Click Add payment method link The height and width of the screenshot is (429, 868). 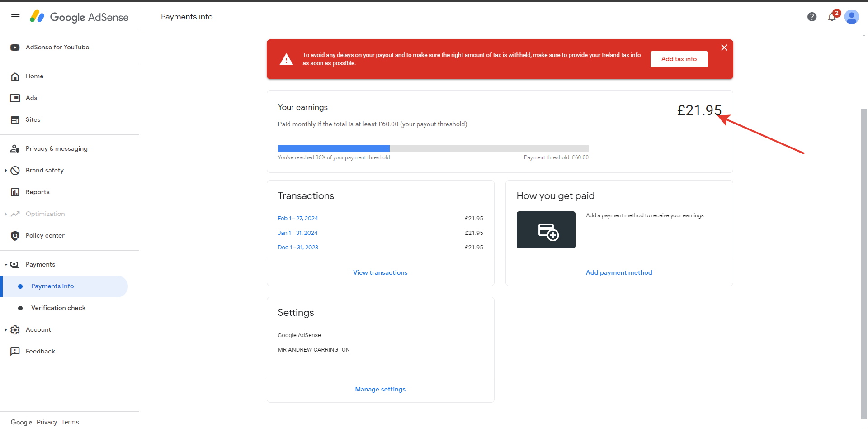[619, 272]
